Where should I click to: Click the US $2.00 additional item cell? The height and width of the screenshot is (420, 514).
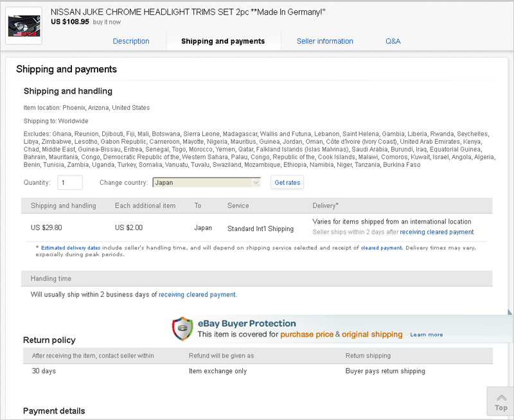click(x=128, y=228)
